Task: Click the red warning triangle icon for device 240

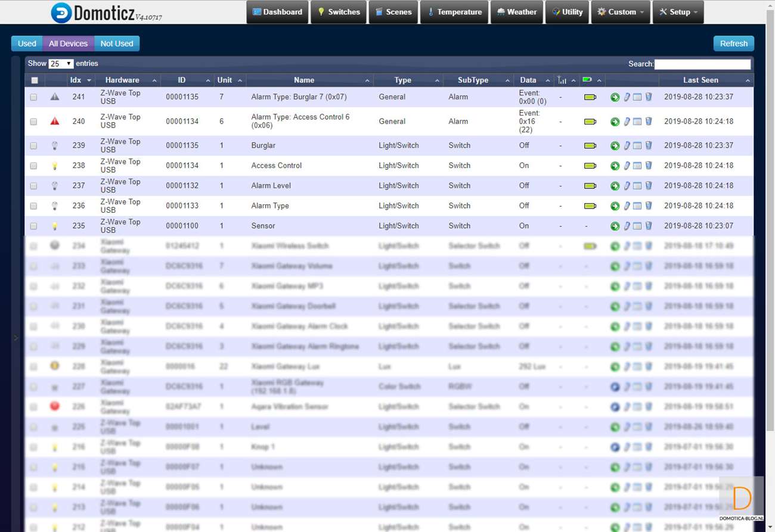Action: tap(55, 122)
